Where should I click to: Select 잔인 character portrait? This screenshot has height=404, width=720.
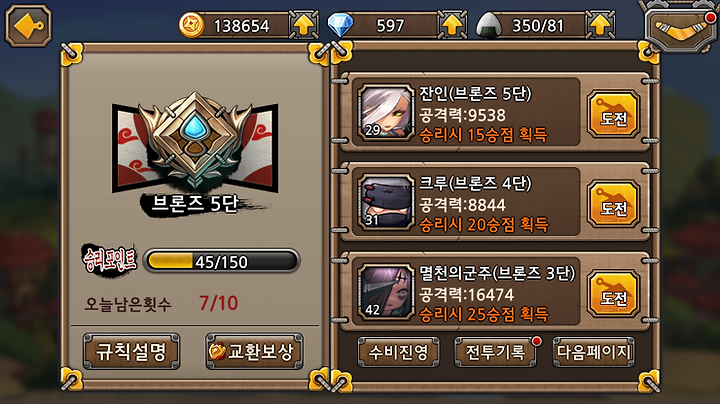pos(385,112)
